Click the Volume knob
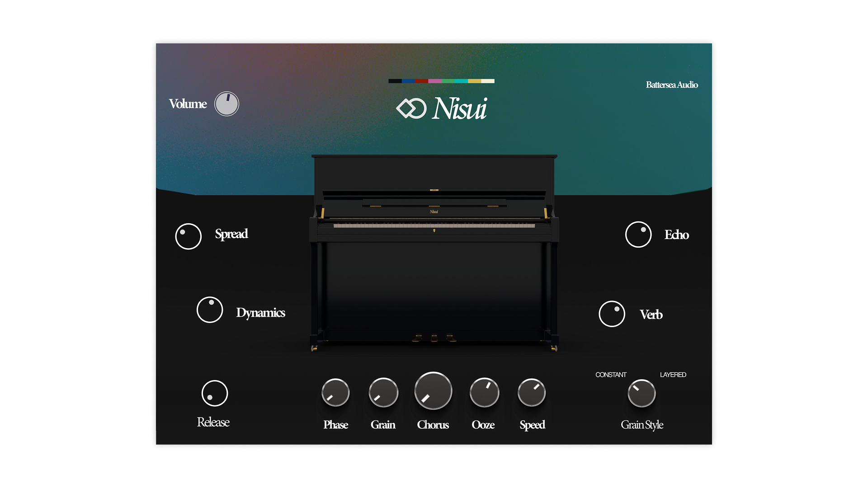This screenshot has width=868, height=488. tap(226, 104)
